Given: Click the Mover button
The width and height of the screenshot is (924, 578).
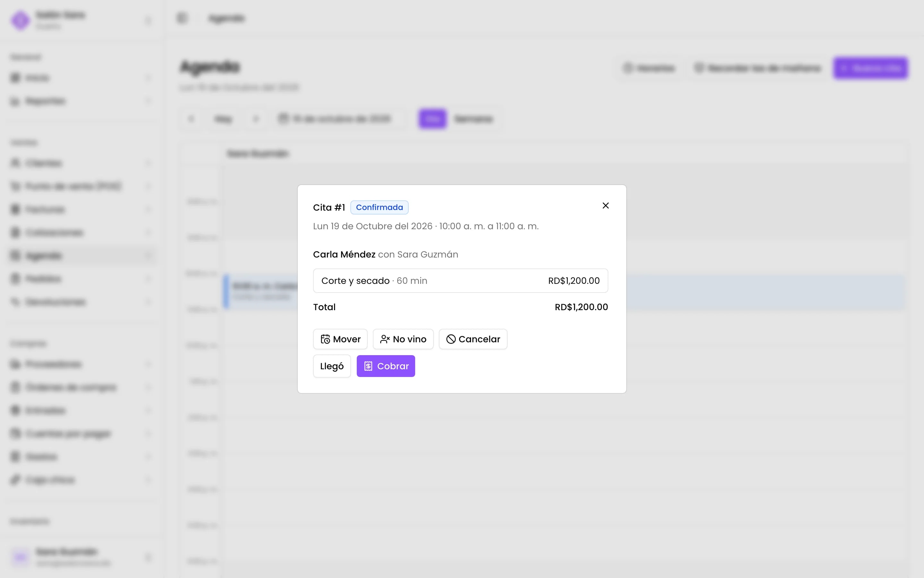Looking at the screenshot, I should click(340, 339).
